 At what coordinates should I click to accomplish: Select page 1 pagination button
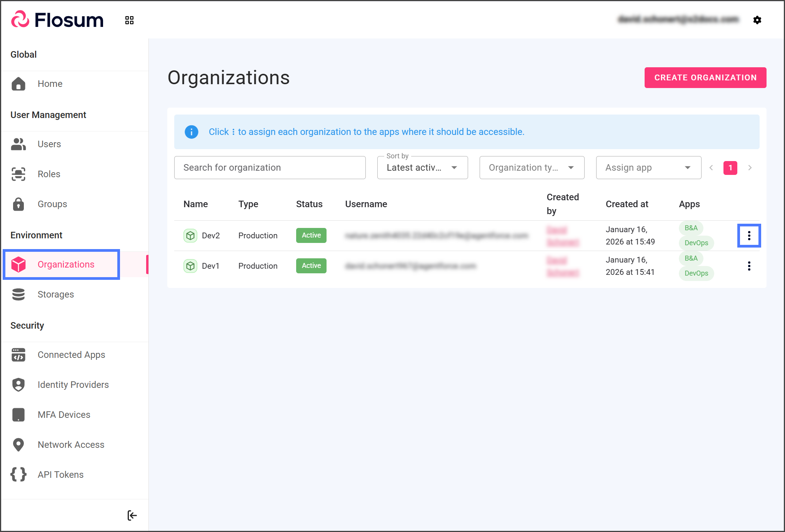pos(730,168)
